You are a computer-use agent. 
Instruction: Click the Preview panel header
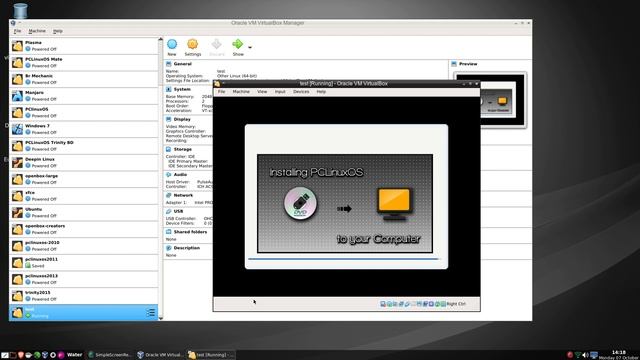click(x=468, y=64)
